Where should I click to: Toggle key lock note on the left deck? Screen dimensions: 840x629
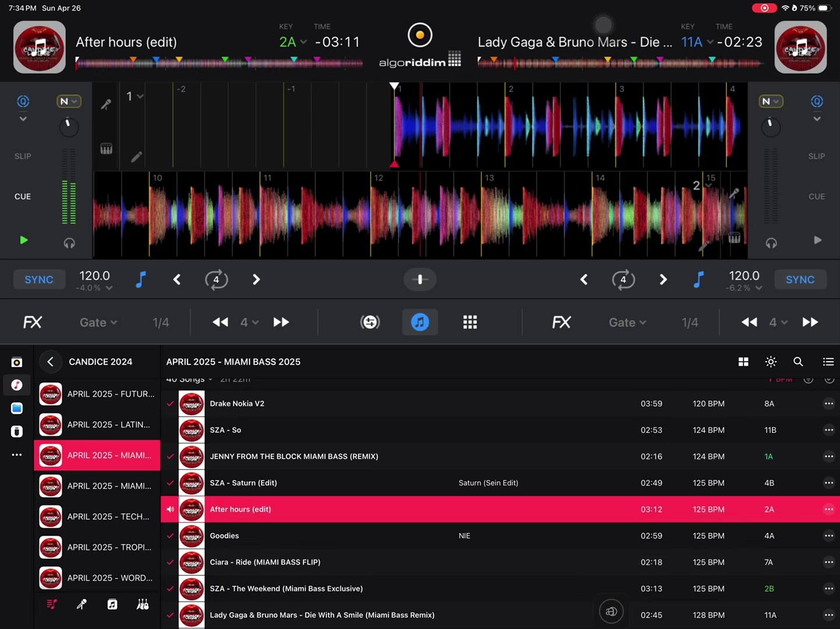tap(141, 280)
